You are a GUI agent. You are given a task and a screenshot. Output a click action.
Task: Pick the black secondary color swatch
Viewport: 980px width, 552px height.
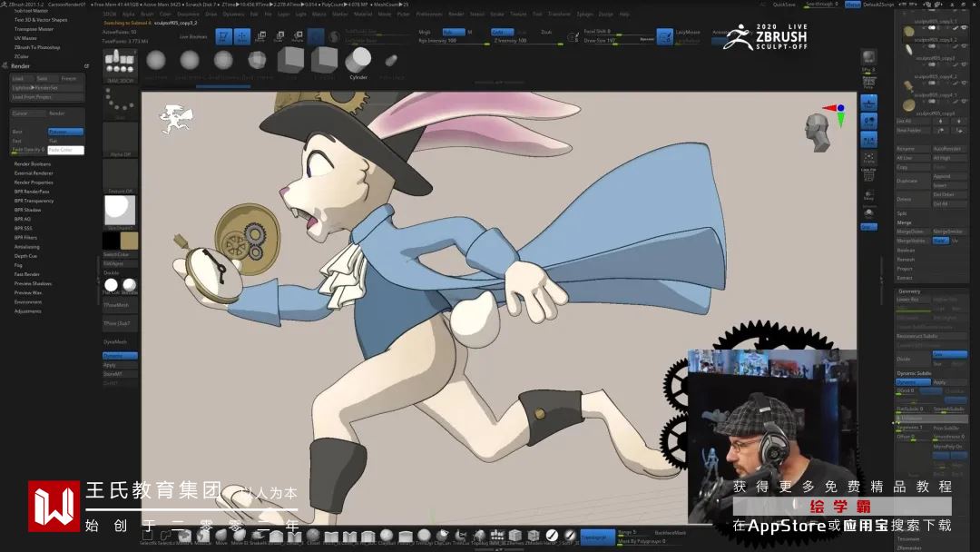coord(112,241)
